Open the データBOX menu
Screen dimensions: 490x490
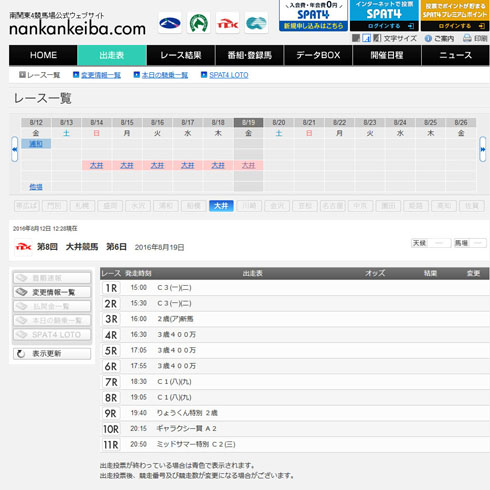(318, 55)
